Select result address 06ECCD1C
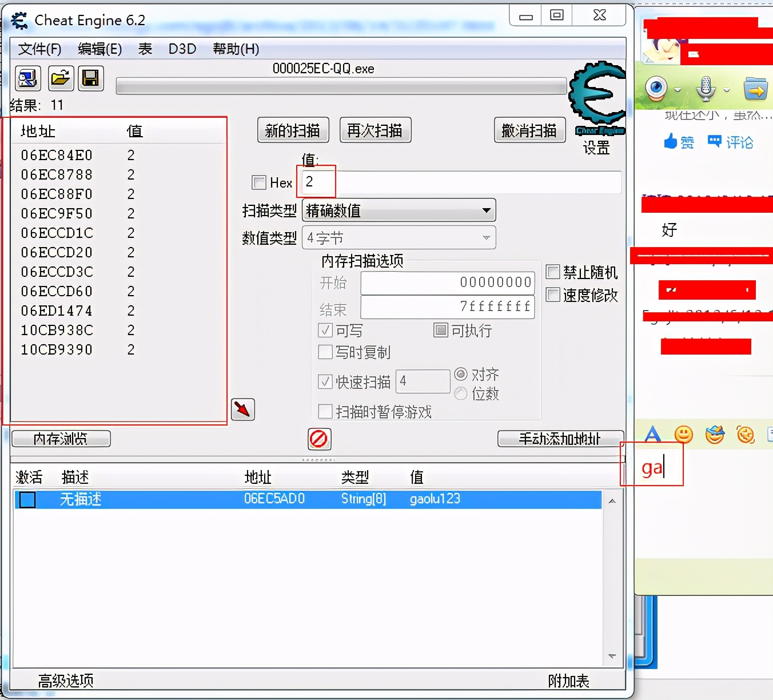 pyautogui.click(x=57, y=233)
